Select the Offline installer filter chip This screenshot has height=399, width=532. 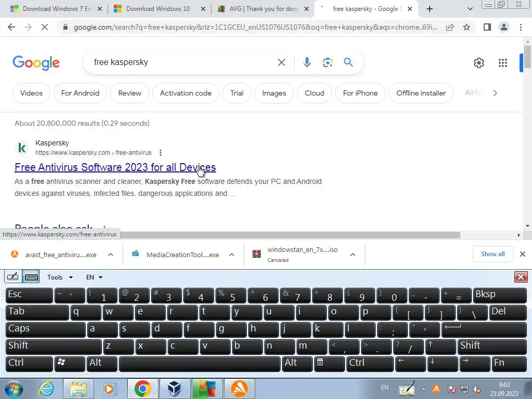pos(421,93)
